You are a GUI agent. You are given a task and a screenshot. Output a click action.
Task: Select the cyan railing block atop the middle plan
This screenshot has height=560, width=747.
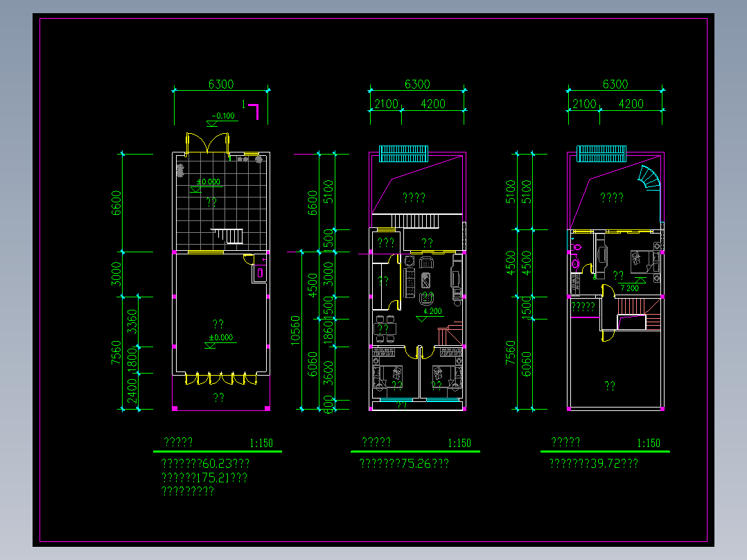(x=403, y=154)
